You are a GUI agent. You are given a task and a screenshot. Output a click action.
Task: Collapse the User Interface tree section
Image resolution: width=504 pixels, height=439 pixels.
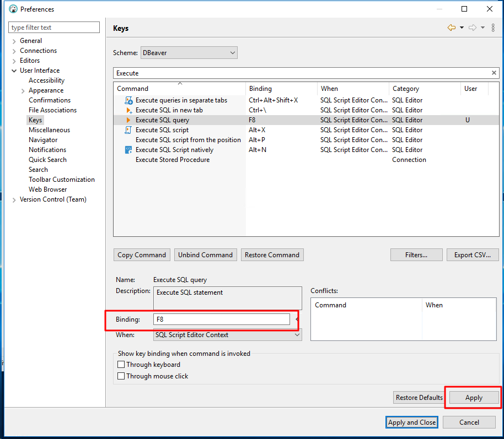point(14,70)
